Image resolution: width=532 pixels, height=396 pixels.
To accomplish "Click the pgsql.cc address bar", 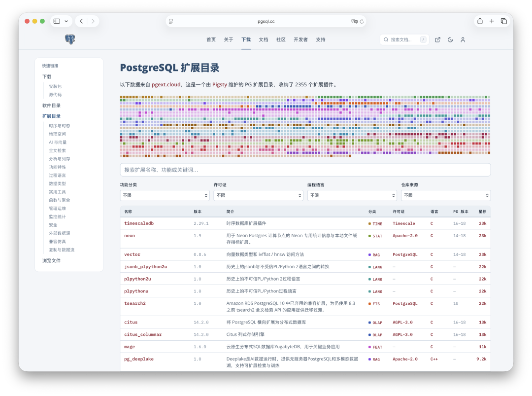I will tap(266, 21).
